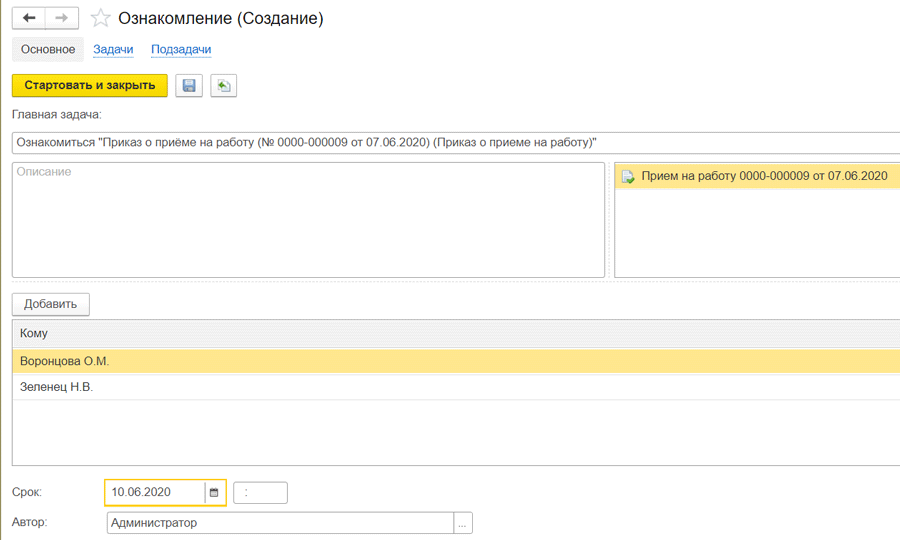Click the Автор field with Администратор
Image resolution: width=900 pixels, height=540 pixels.
click(280, 523)
